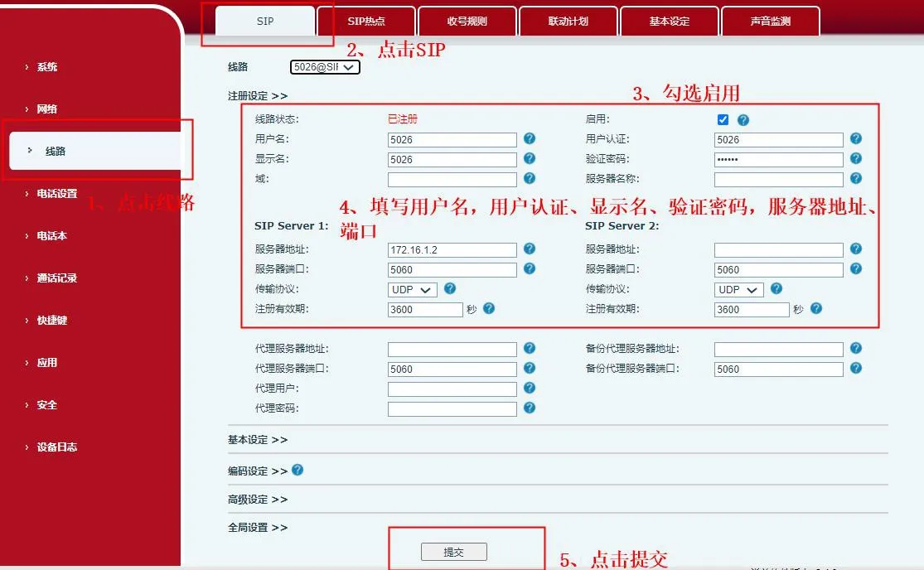Open help for 验证密码 field

point(855,158)
